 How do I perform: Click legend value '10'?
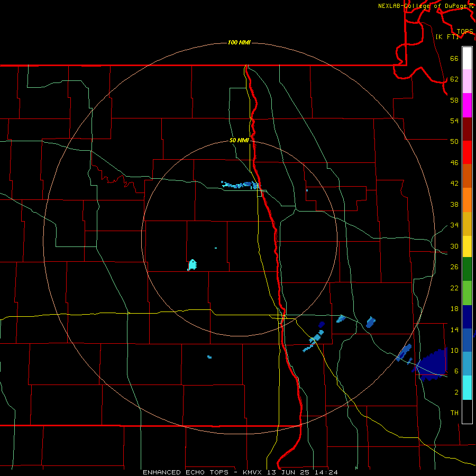(454, 351)
